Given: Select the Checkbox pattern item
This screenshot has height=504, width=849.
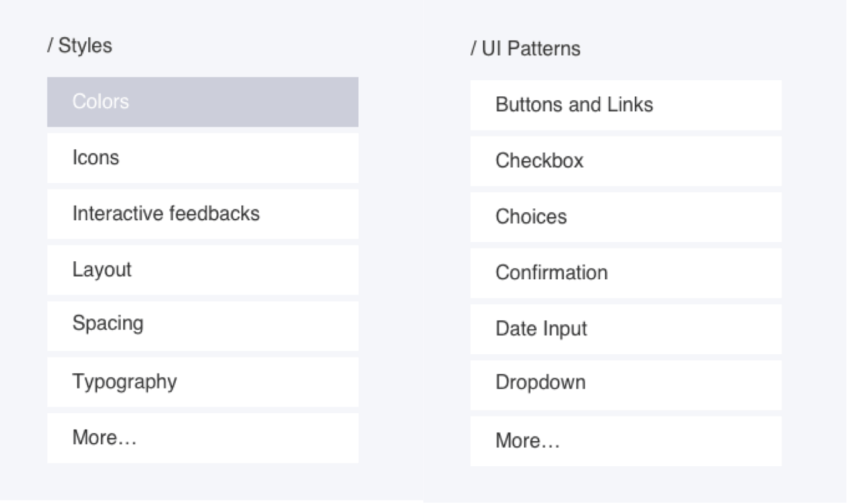Looking at the screenshot, I should pyautogui.click(x=625, y=161).
